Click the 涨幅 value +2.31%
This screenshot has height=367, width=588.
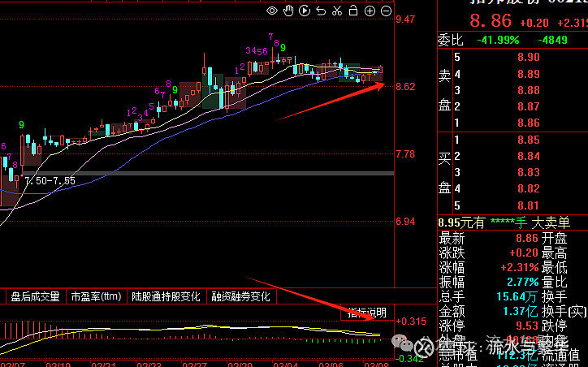pyautogui.click(x=520, y=267)
